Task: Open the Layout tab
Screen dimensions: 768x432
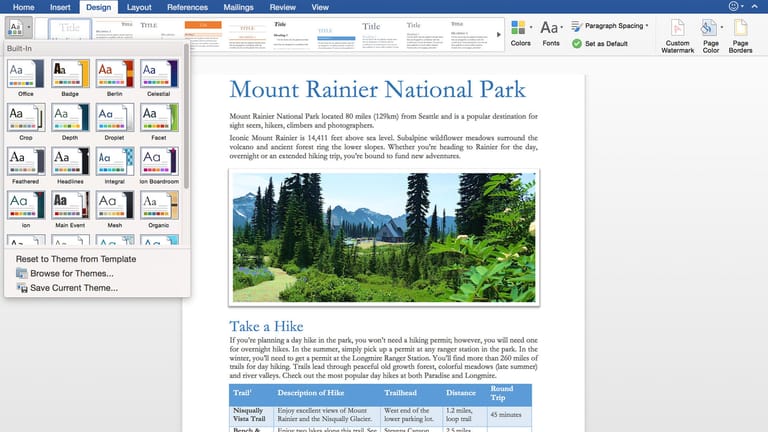Action: 139,7
